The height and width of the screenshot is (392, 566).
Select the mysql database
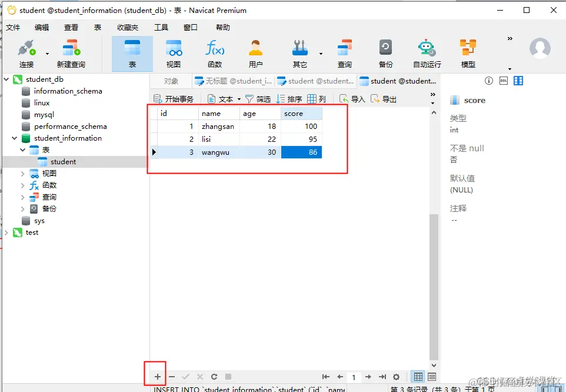44,115
